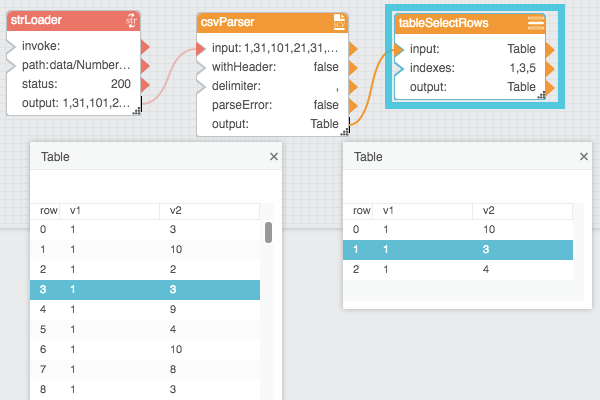Click tableSelectRows output port arrow

(550, 87)
